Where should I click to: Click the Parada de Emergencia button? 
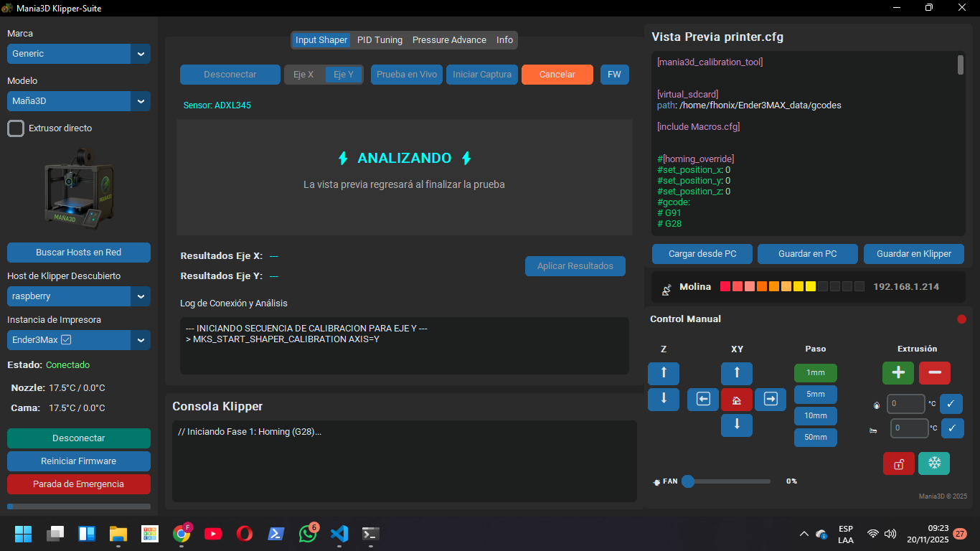pyautogui.click(x=79, y=484)
